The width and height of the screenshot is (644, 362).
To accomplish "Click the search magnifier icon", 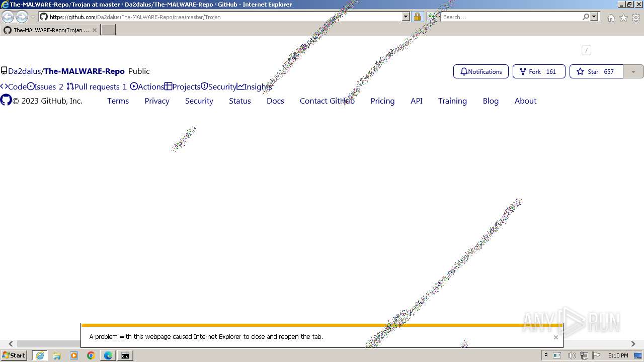I will (x=586, y=17).
